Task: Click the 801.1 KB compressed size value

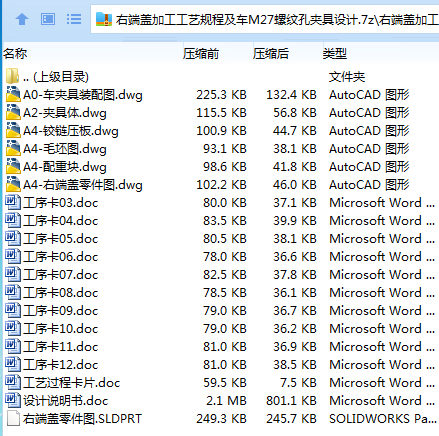Action: 291,401
